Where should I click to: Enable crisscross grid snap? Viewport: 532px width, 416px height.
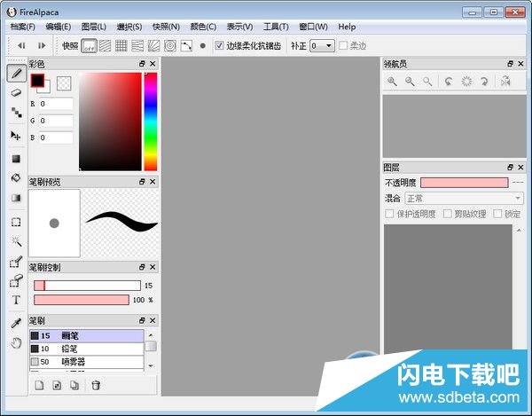tap(121, 46)
